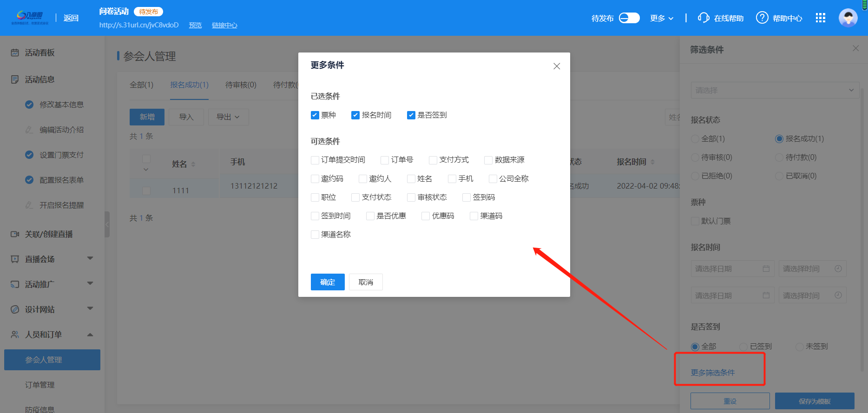Sort by the 姓名 column arrows
This screenshot has height=413, width=868.
pos(193,164)
